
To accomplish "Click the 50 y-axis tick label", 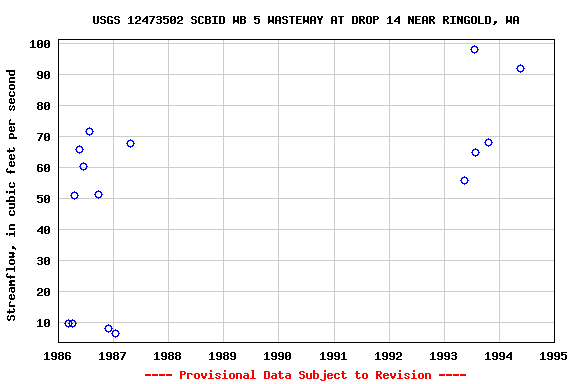I will 43,199.
